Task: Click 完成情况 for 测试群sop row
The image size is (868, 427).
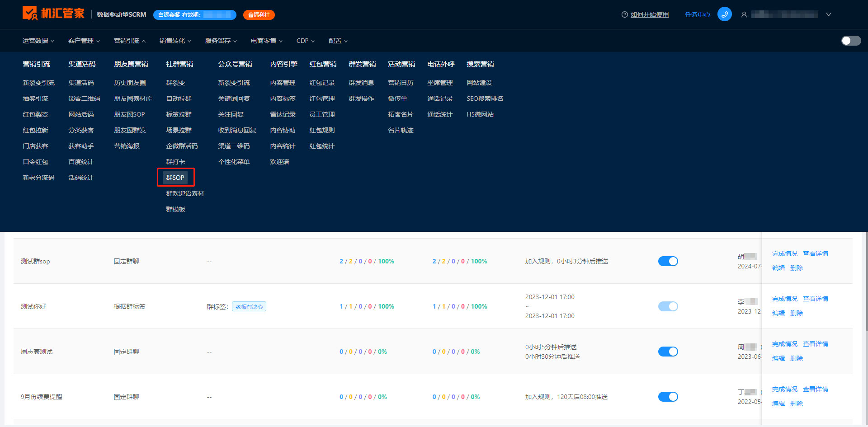Action: (x=785, y=253)
